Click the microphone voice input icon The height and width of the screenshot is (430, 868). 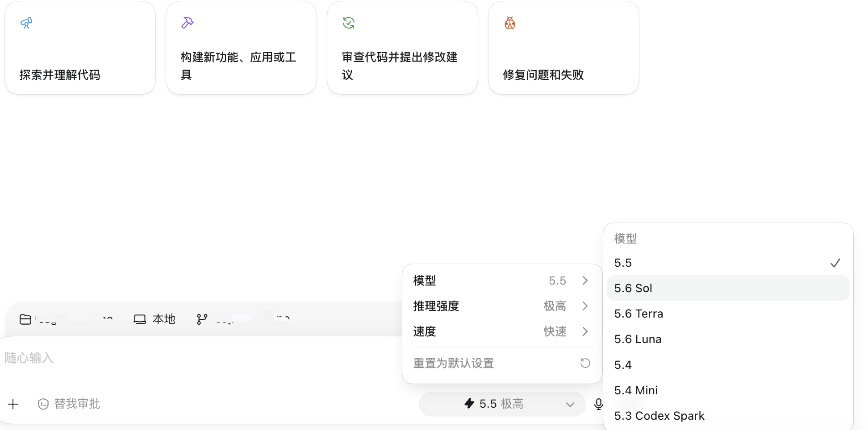click(598, 404)
